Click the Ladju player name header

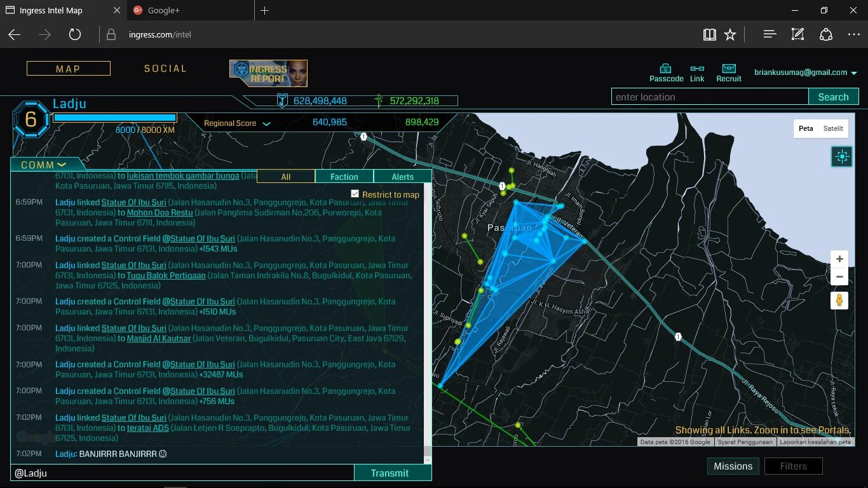coord(69,104)
